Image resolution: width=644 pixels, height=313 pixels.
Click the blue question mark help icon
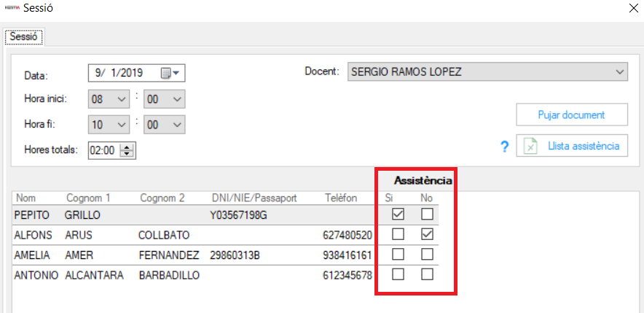coord(503,147)
